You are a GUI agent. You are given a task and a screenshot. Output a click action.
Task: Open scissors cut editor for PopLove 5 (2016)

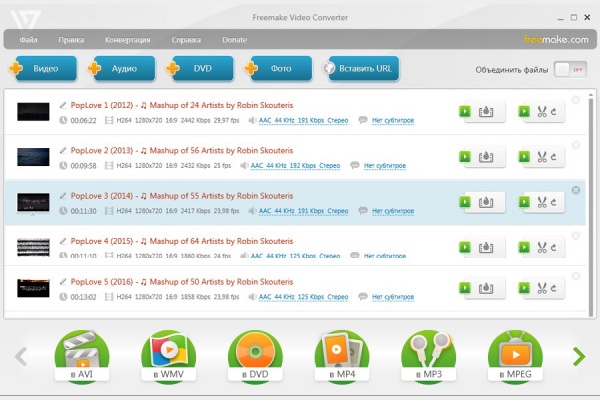click(542, 288)
